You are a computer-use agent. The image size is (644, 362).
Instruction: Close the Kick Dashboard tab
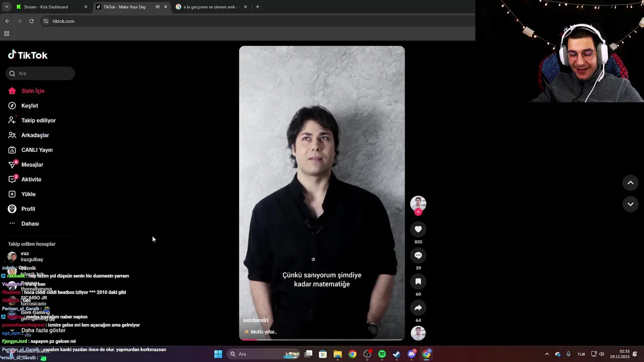click(86, 7)
